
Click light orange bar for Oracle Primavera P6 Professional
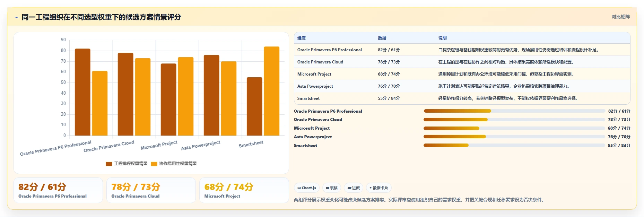(100, 103)
